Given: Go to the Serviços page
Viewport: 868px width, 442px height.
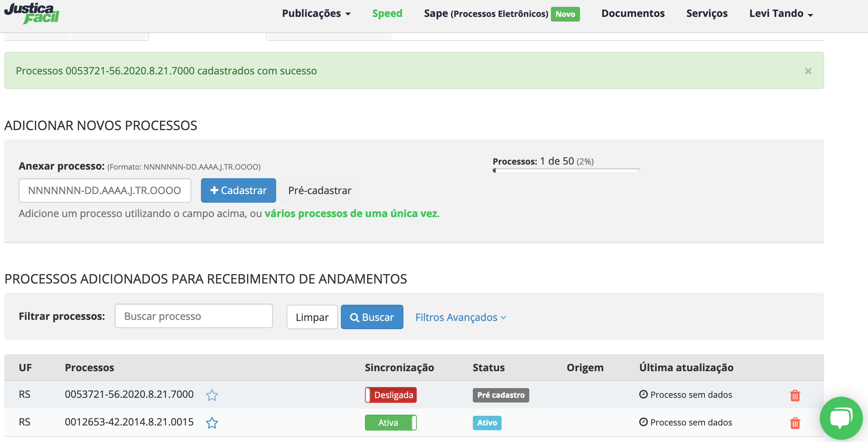Looking at the screenshot, I should click(x=707, y=14).
